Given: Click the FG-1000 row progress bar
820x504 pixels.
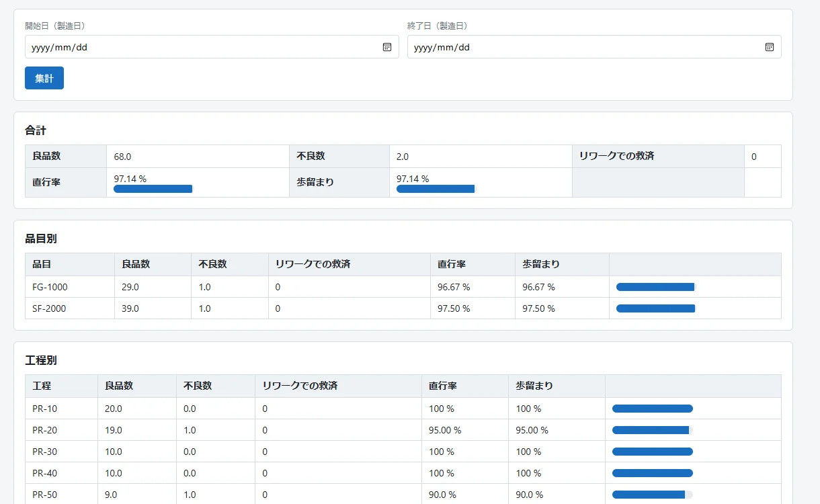Looking at the screenshot, I should [x=656, y=287].
